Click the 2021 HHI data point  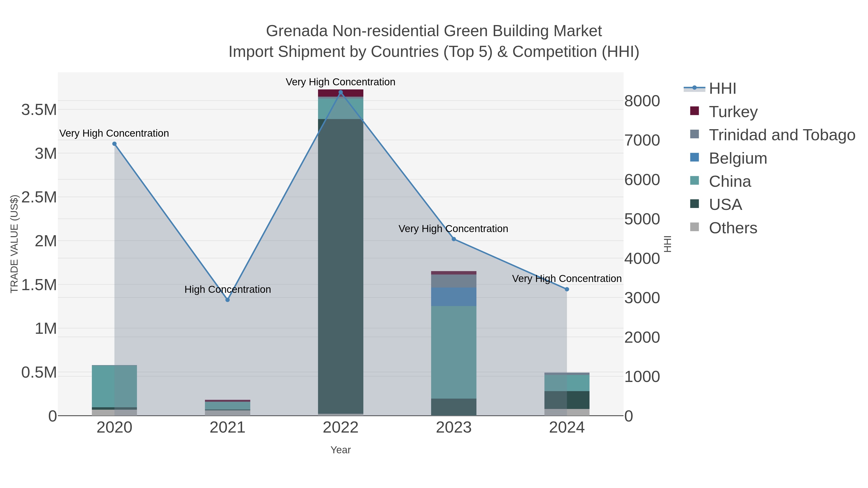coord(227,300)
